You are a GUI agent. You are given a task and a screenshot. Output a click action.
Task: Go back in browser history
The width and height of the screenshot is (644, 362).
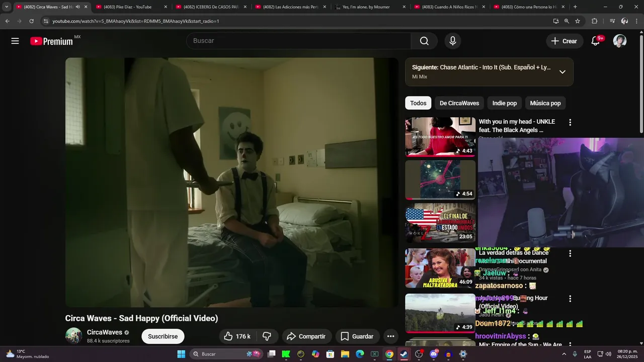tap(7, 21)
